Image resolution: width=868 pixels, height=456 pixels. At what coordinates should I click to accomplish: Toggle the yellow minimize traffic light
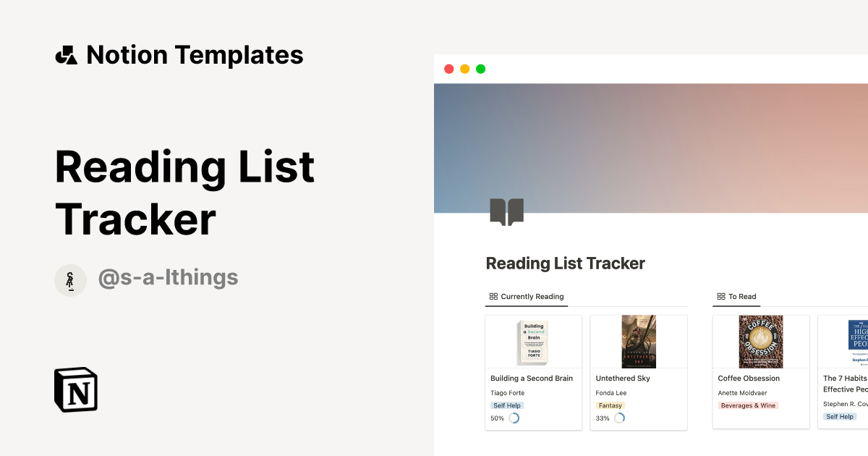click(464, 67)
